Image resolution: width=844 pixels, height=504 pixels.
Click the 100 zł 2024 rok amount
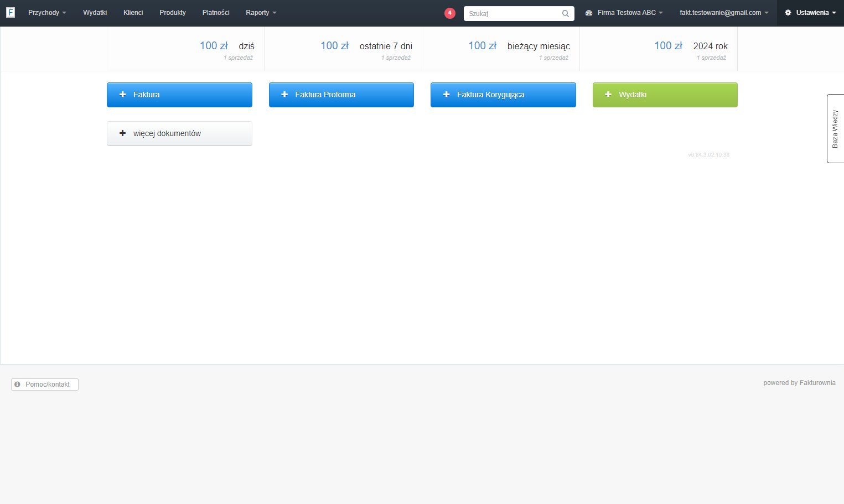pos(668,46)
